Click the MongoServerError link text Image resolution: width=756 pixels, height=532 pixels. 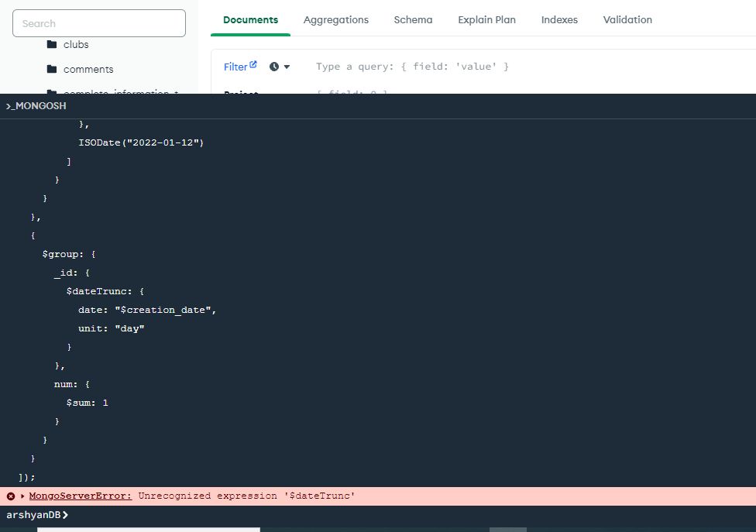pyautogui.click(x=80, y=496)
